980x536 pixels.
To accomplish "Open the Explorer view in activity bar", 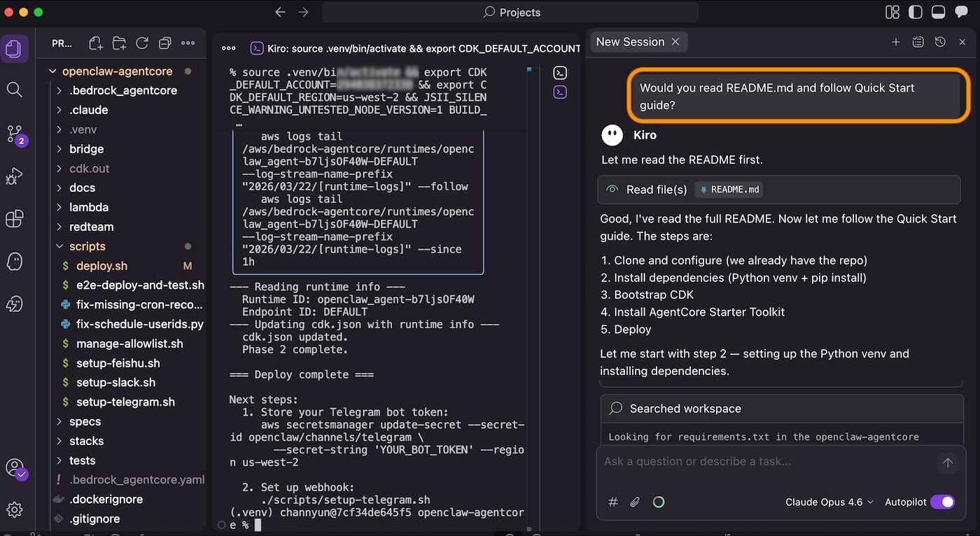I will tap(14, 49).
